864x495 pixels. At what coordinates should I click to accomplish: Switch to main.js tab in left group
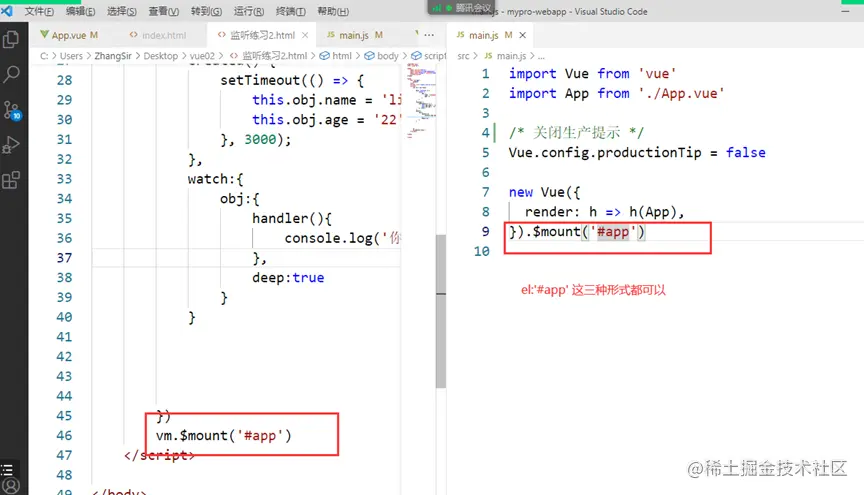click(354, 35)
